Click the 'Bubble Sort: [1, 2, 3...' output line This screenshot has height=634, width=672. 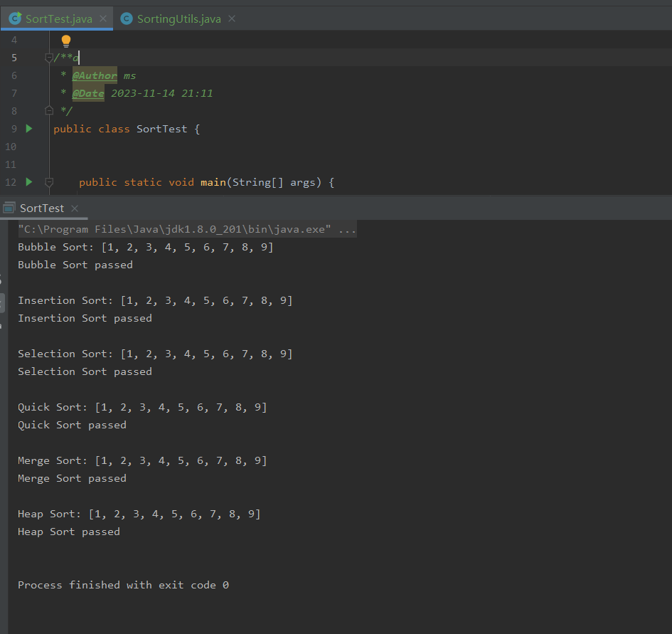click(x=145, y=247)
